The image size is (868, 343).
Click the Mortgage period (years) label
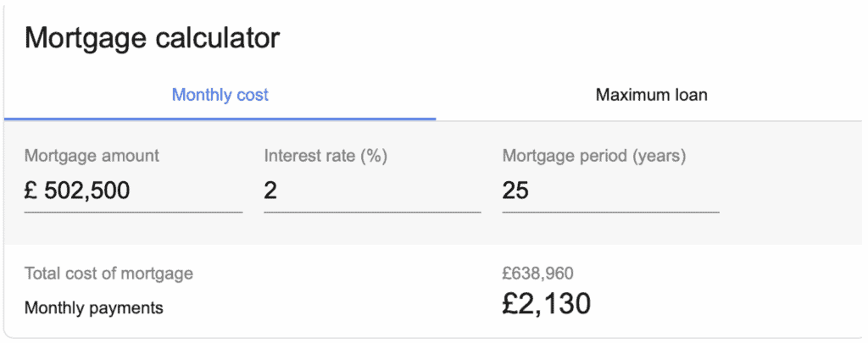pos(594,156)
